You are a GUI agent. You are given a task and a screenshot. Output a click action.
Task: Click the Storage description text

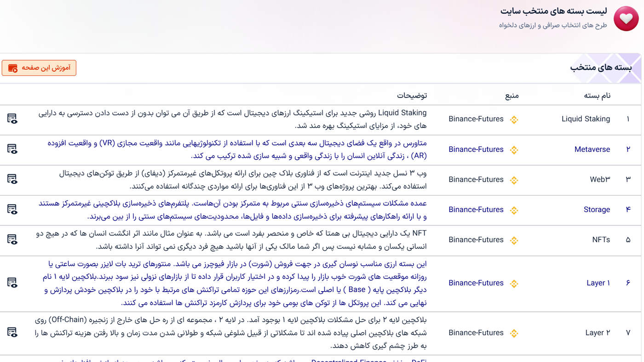[x=233, y=210]
